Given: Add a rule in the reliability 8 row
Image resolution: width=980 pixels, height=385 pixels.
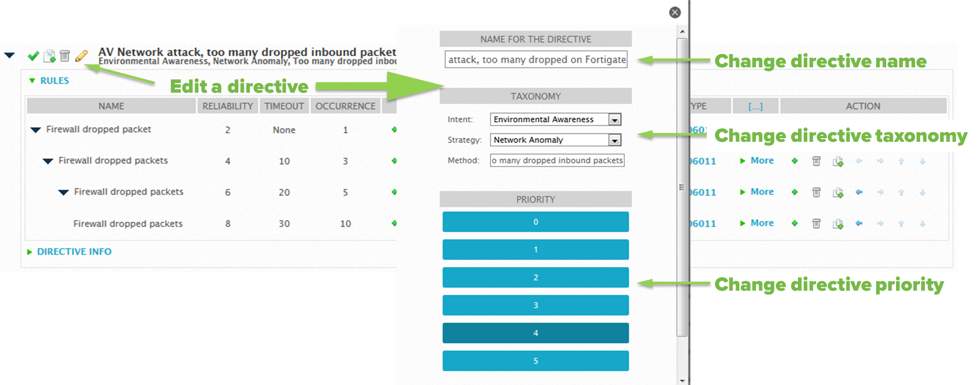Looking at the screenshot, I should (x=795, y=223).
